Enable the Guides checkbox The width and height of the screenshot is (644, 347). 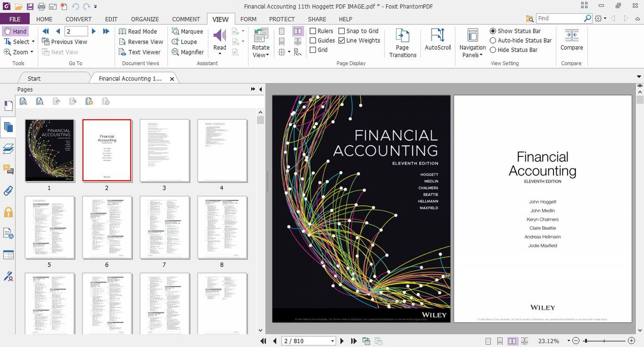[323, 40]
